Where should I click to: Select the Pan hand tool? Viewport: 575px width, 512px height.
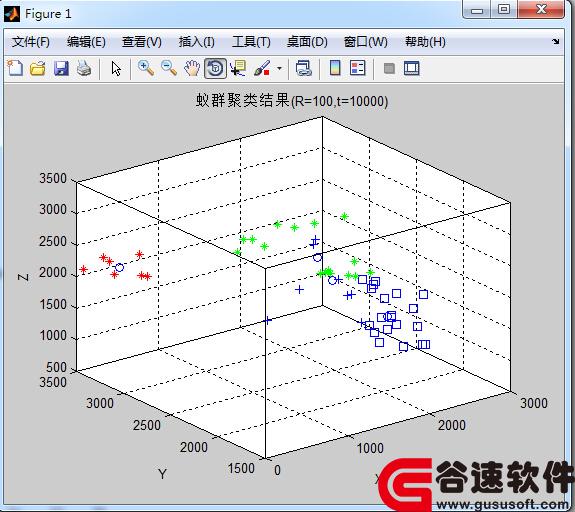coord(192,68)
